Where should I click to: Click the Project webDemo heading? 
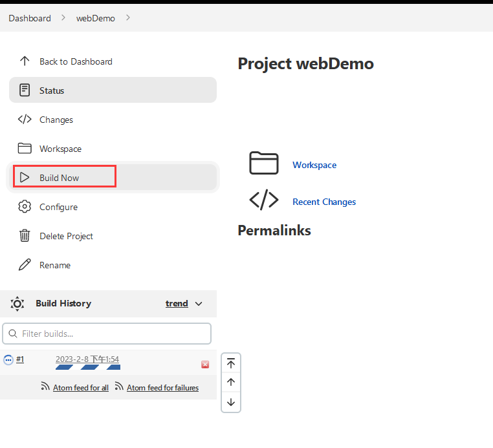[305, 63]
